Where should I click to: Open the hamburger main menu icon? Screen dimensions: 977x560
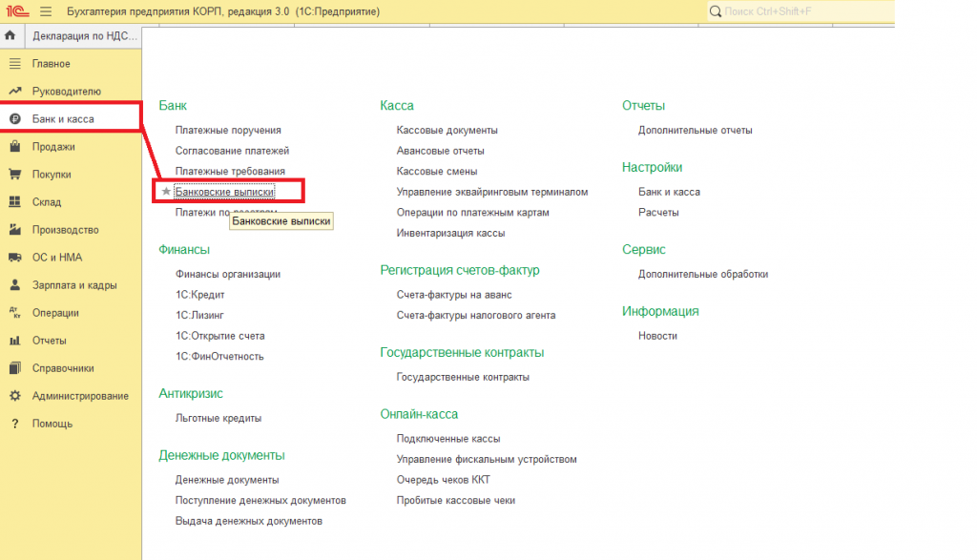[46, 11]
